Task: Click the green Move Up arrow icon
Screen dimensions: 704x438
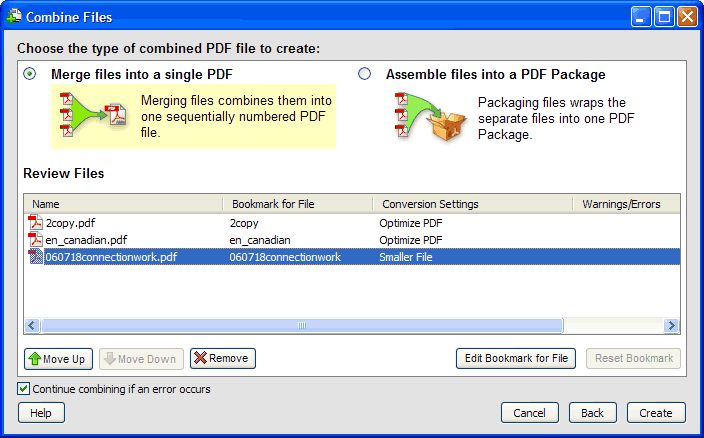Action: [x=34, y=359]
